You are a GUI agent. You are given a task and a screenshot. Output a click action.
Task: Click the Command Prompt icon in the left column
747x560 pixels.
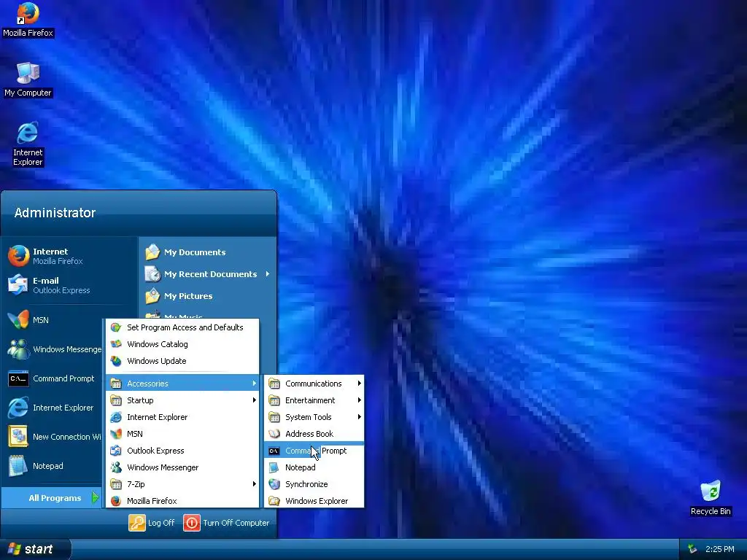coord(18,378)
